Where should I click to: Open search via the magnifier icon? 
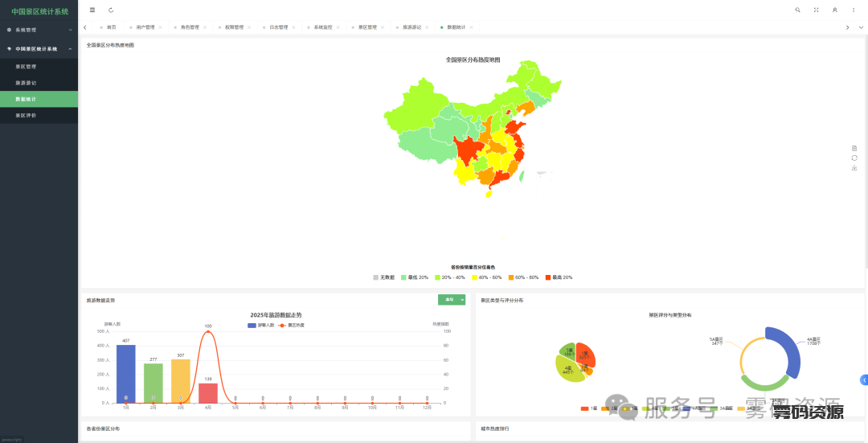(797, 10)
